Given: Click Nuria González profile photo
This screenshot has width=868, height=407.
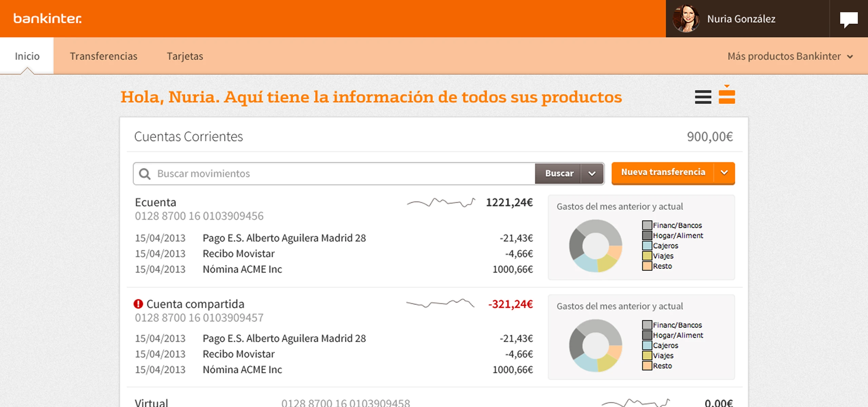Looking at the screenshot, I should point(686,19).
